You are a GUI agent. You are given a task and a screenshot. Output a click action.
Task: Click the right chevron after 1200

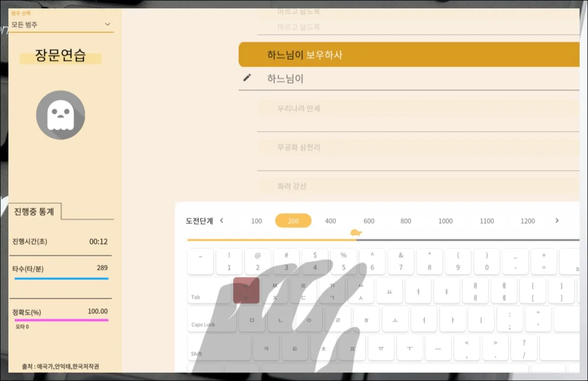(x=557, y=221)
